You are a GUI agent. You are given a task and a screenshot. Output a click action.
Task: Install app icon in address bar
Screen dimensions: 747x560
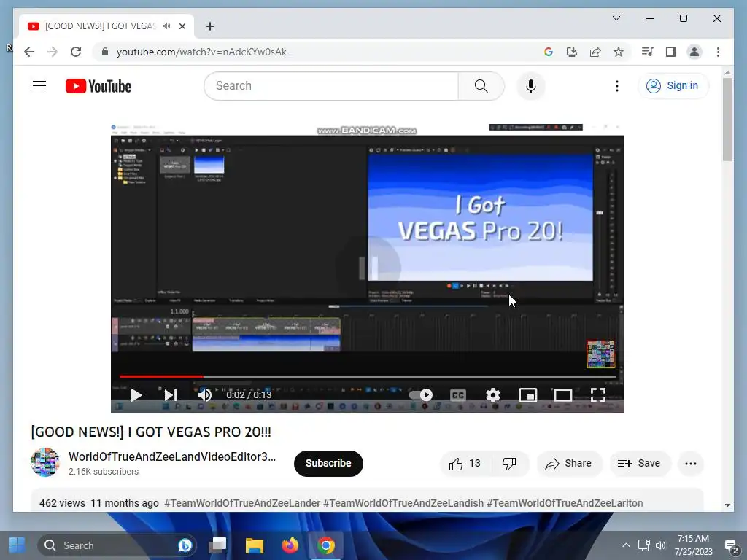[x=572, y=52]
